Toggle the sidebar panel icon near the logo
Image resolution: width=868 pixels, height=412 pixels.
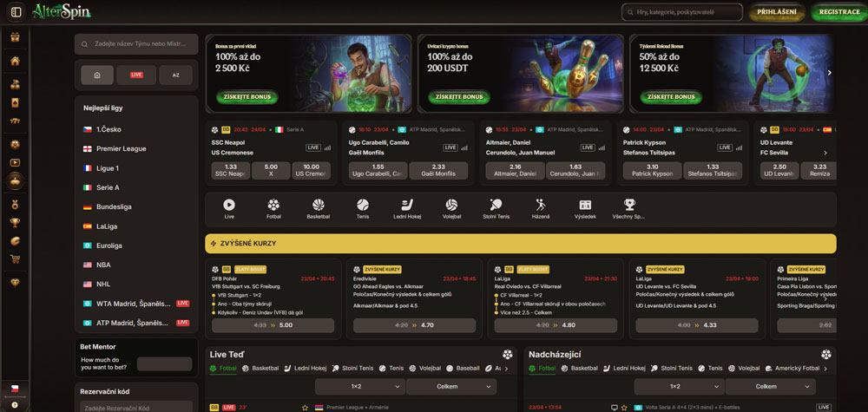16,11
